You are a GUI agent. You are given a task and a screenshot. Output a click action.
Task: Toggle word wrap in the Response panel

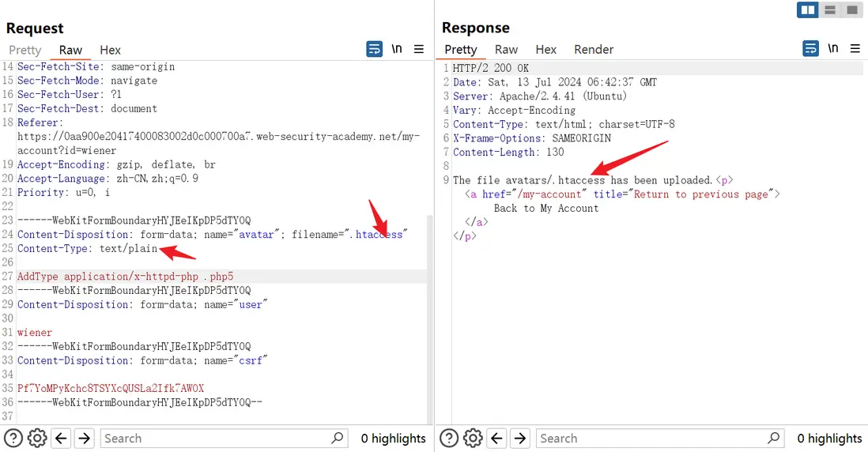point(810,49)
